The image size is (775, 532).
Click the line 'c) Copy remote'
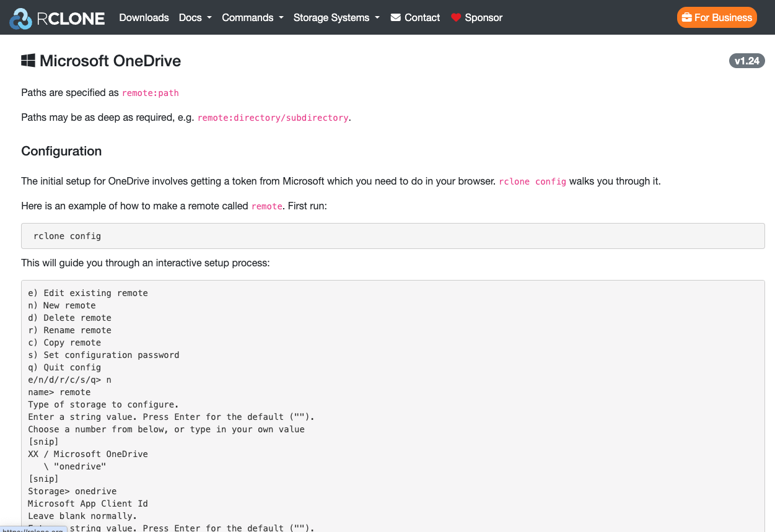[64, 342]
